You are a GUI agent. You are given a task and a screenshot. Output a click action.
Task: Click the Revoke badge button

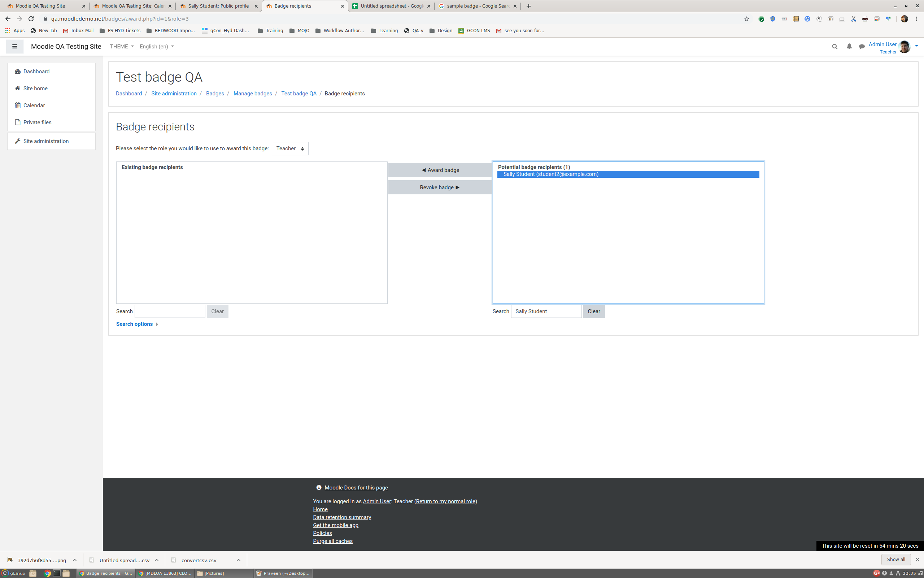click(x=440, y=187)
